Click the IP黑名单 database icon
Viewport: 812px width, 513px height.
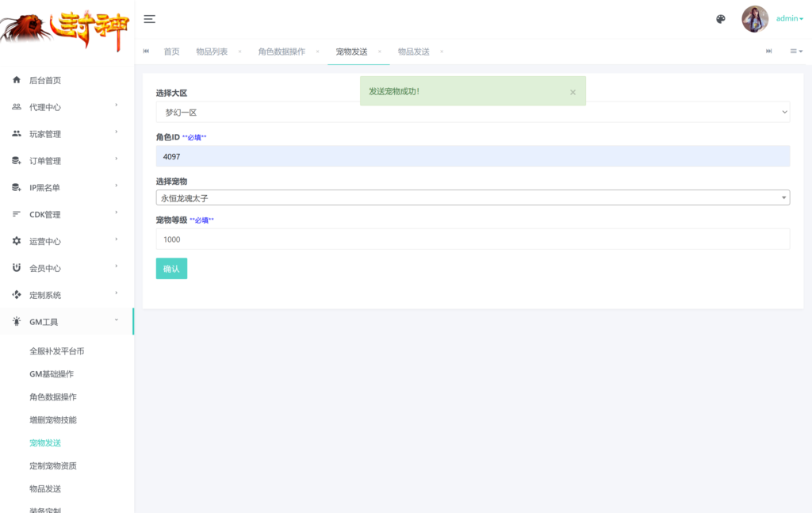[x=17, y=187]
